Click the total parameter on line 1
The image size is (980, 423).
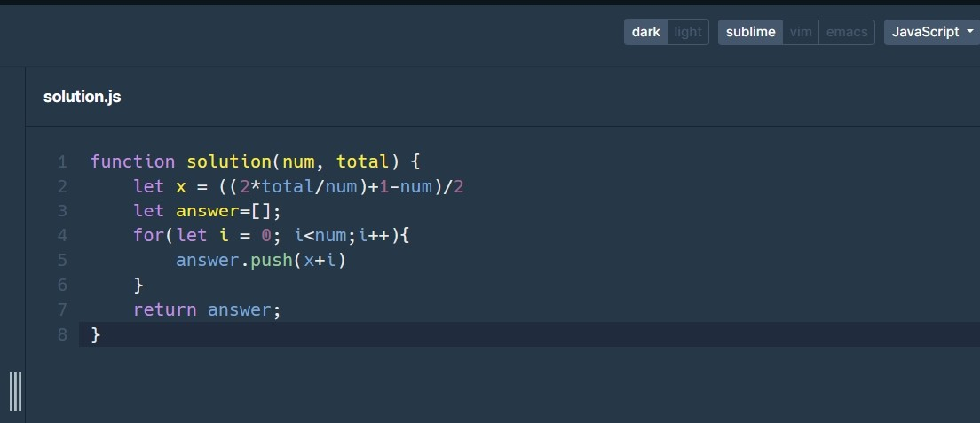pos(362,161)
